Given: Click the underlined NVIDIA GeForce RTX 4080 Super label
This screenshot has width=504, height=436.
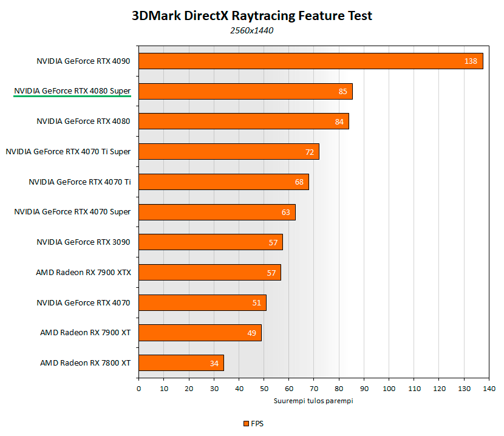Looking at the screenshot, I should pyautogui.click(x=72, y=91).
